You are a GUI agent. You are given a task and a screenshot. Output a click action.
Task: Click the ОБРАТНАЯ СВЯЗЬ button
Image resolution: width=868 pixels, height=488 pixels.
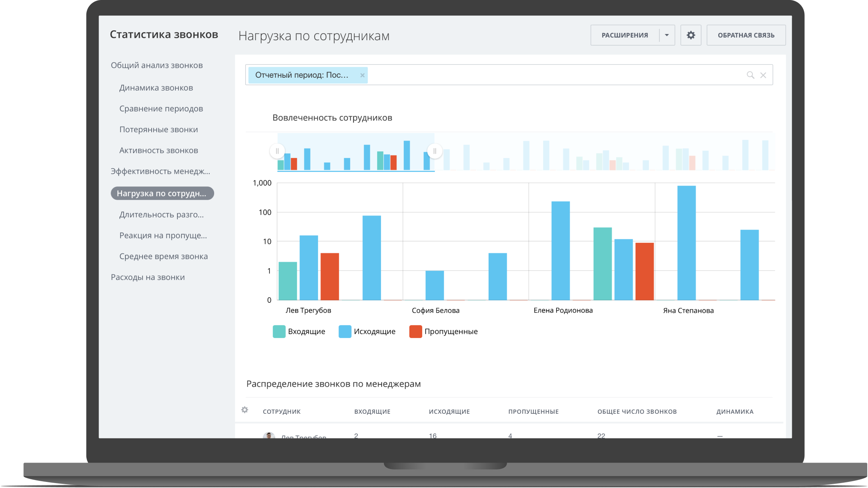point(746,35)
